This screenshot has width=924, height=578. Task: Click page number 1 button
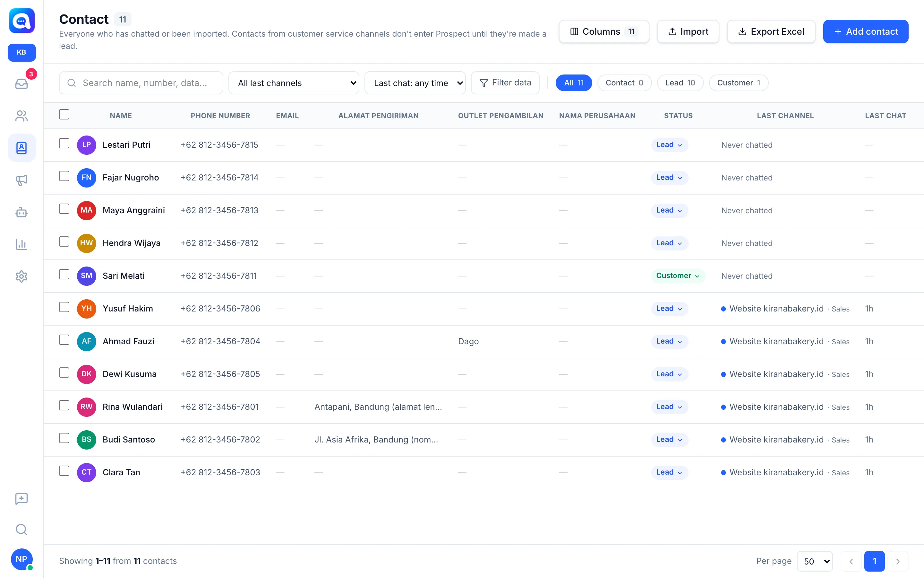click(874, 561)
